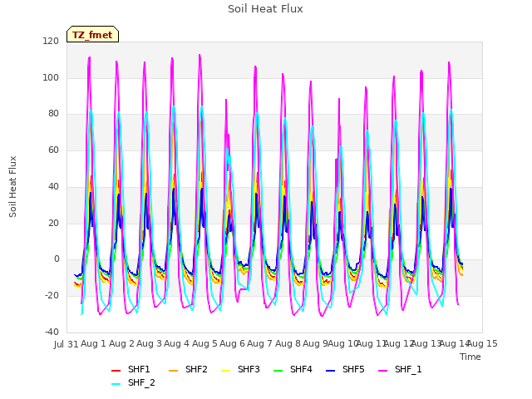Click the Aug 8 x-axis tick label

(288, 343)
